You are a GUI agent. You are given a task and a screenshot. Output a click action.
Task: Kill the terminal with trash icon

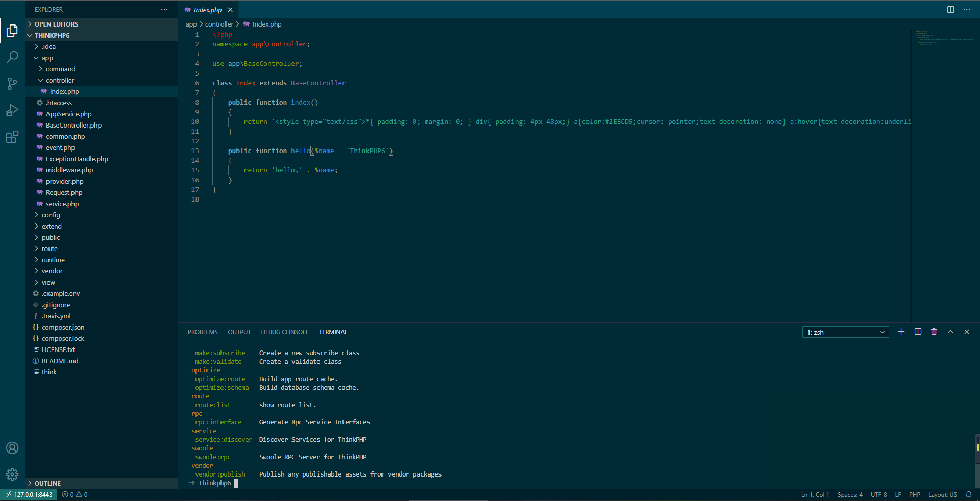[x=934, y=332]
